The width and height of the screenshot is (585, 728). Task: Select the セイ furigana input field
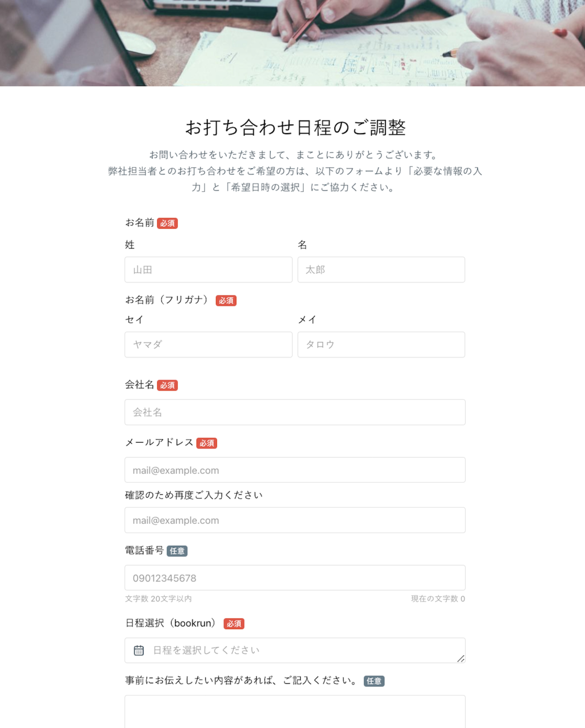[x=208, y=344]
